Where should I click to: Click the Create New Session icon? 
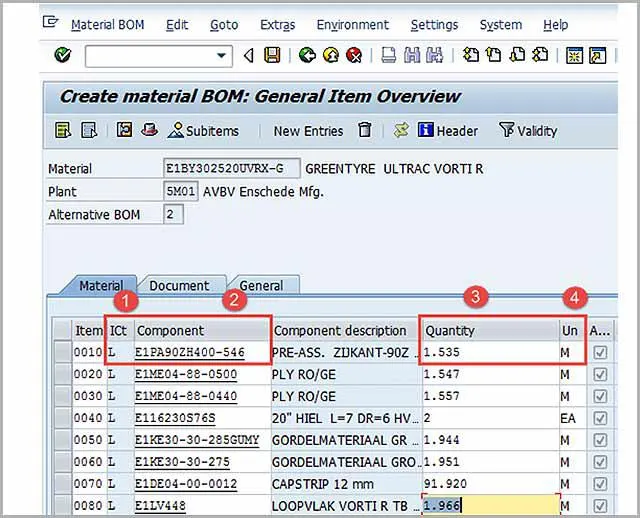[x=574, y=56]
